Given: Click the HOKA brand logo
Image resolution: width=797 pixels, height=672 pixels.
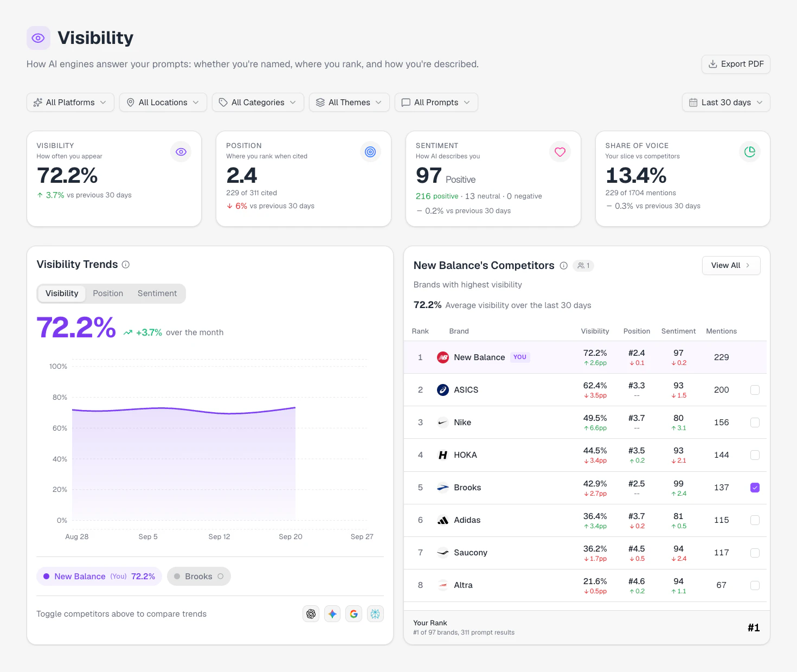Looking at the screenshot, I should (443, 455).
